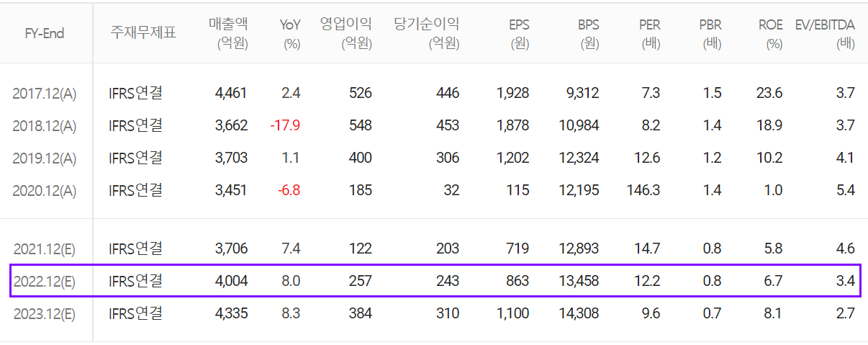The height and width of the screenshot is (345, 868).
Task: Click ROE value 8.1 for 2023
Action: pos(774,313)
